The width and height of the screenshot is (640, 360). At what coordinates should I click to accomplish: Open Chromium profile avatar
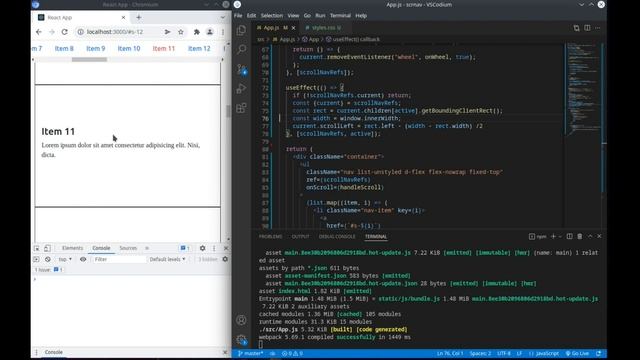click(x=210, y=32)
